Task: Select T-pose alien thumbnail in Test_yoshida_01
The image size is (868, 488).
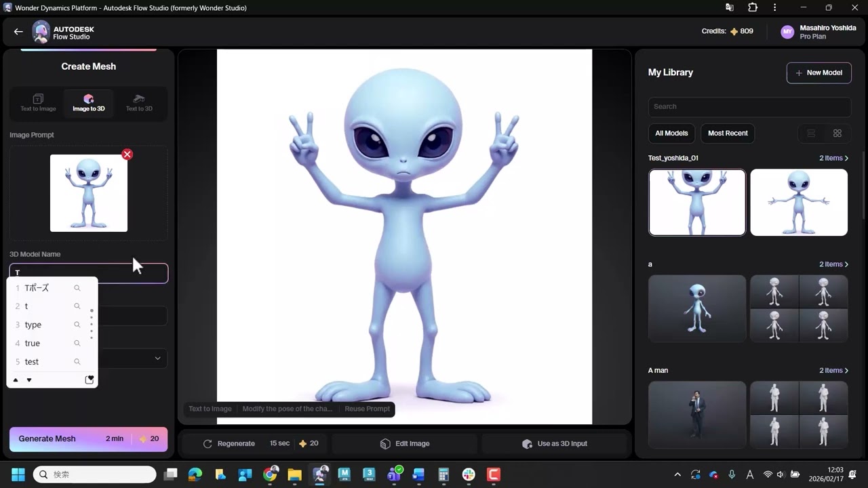Action: point(799,202)
